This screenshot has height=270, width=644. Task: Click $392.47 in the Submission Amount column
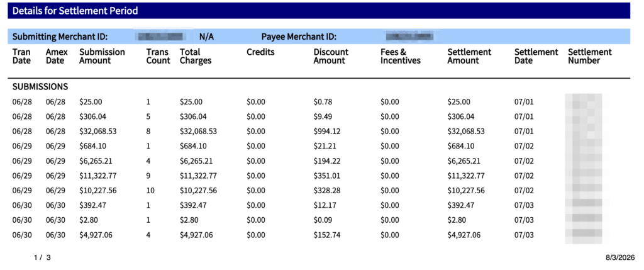[93, 205]
